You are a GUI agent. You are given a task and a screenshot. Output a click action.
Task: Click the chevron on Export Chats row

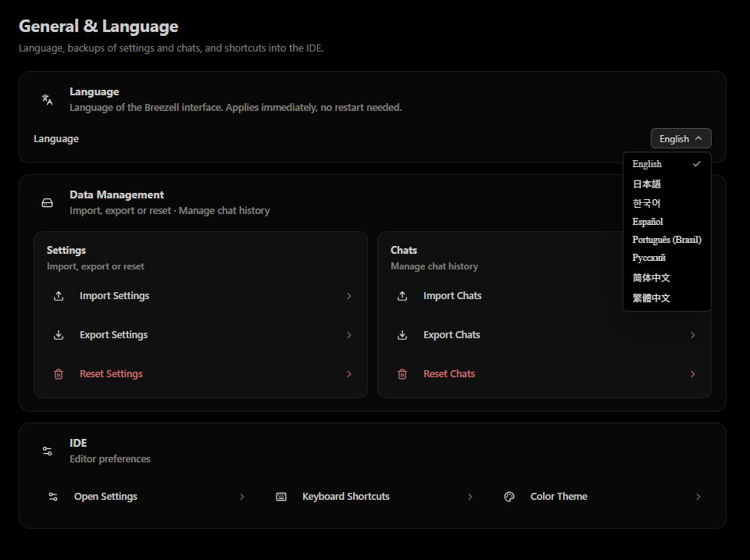[x=693, y=335]
